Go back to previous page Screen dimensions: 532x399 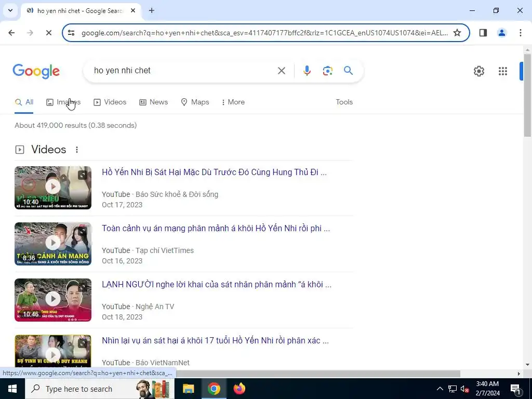[11, 33]
